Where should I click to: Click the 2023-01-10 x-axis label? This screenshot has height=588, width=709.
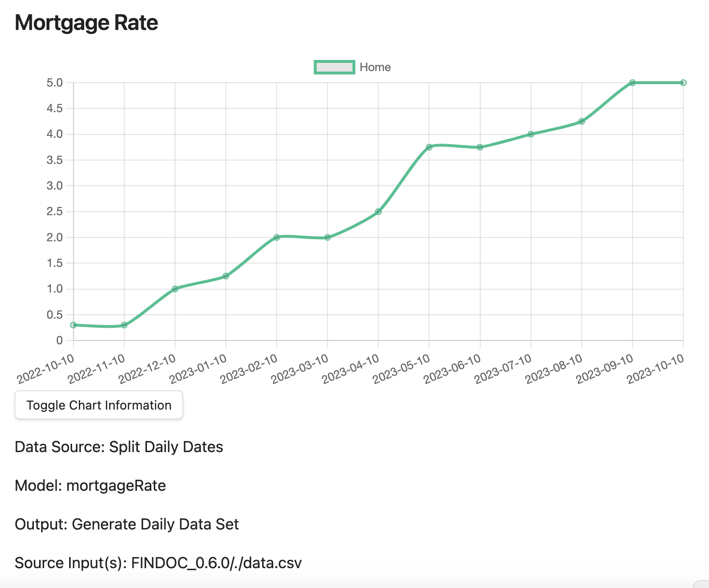(199, 368)
